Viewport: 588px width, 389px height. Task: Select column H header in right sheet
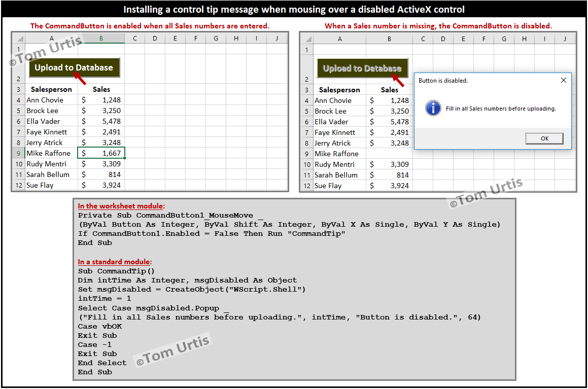(524, 39)
